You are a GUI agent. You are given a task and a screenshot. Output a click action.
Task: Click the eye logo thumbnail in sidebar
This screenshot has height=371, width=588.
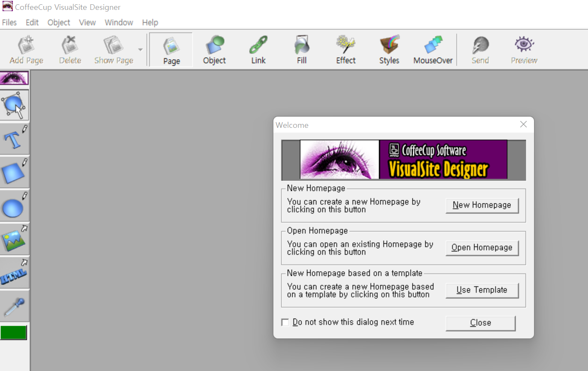[14, 78]
